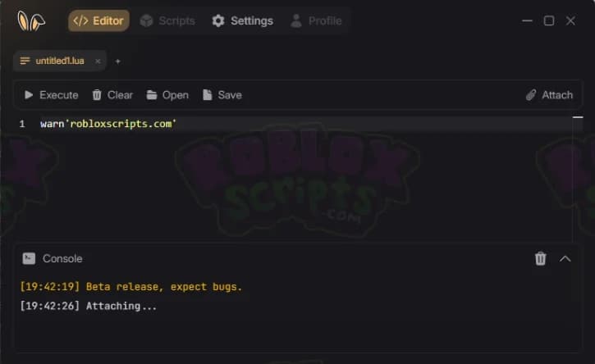Clear the editor contents
This screenshot has height=364, width=595.
click(112, 95)
